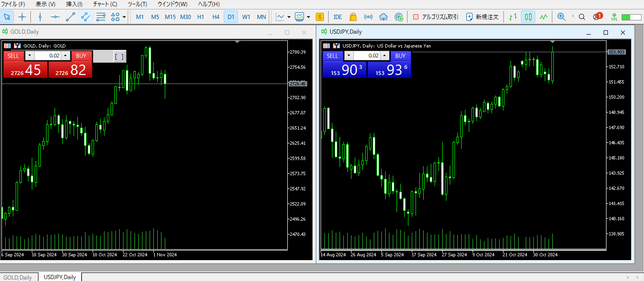644x281 pixels.
Task: Expand the chart indicators list dropdown arrow
Action: [289, 17]
